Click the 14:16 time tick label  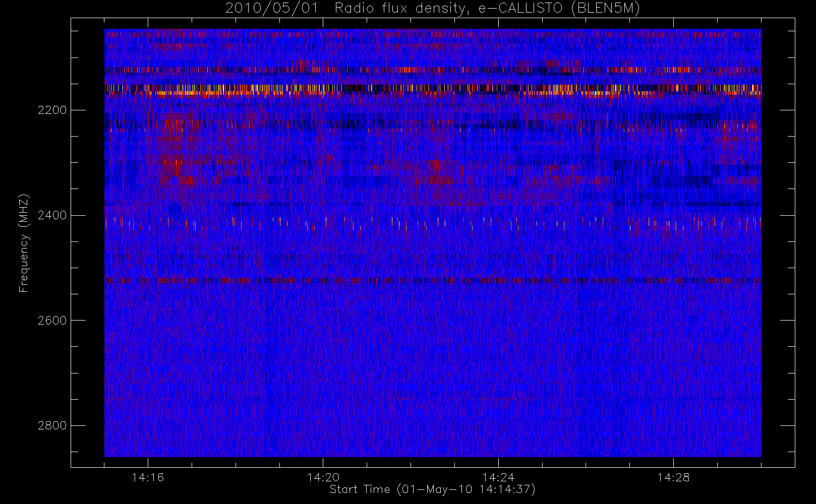click(x=148, y=477)
